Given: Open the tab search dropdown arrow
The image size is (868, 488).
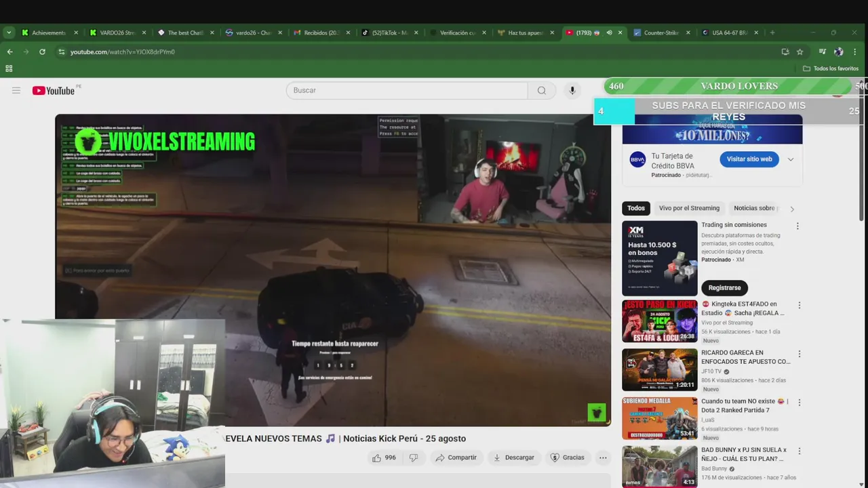Looking at the screenshot, I should click(x=9, y=33).
